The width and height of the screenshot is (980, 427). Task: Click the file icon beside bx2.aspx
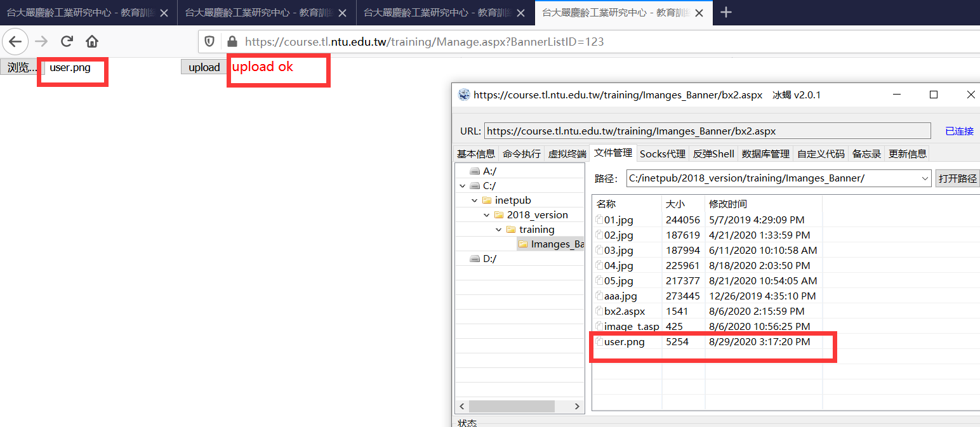click(599, 311)
